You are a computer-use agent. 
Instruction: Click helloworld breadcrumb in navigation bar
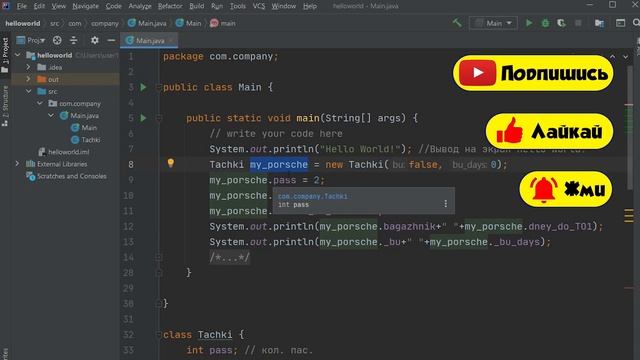coord(23,23)
